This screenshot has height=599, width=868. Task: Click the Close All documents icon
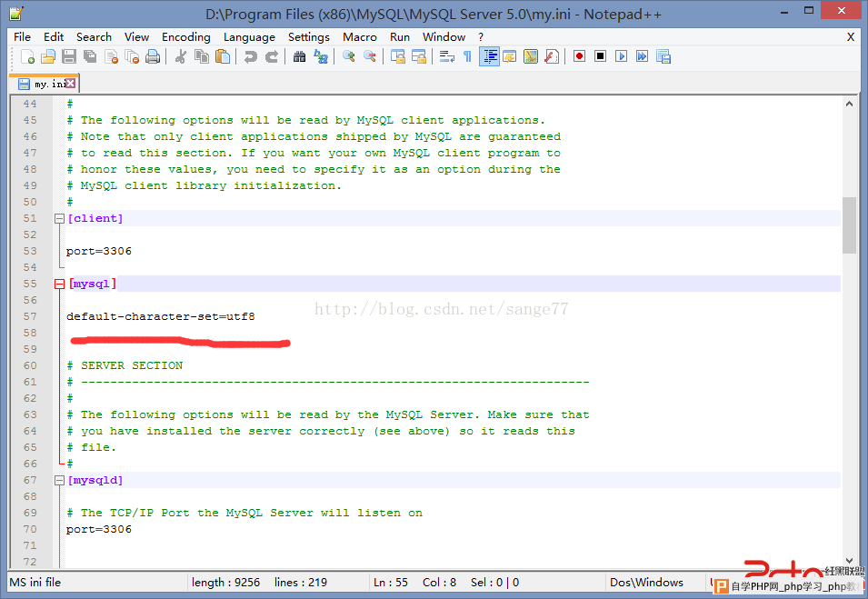132,56
